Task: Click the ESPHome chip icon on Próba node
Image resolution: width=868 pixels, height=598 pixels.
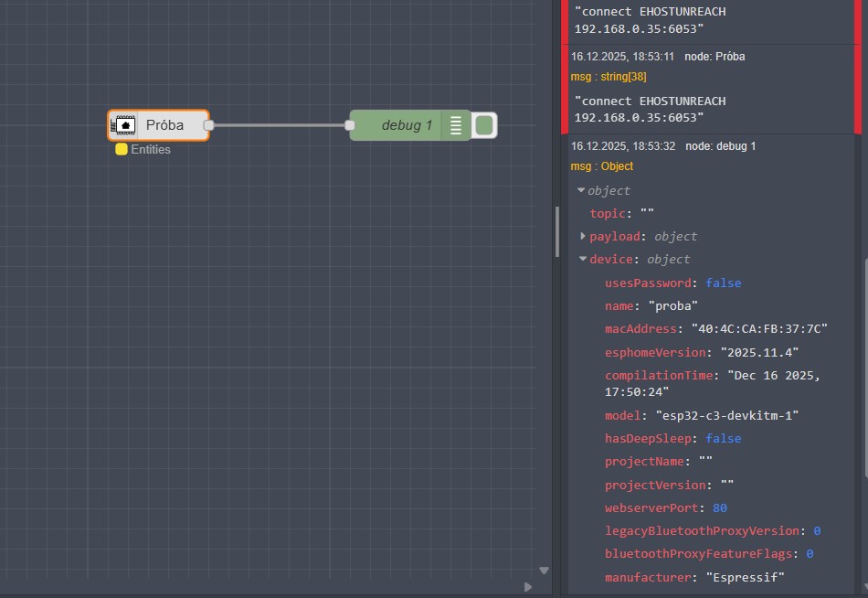Action: 123,125
